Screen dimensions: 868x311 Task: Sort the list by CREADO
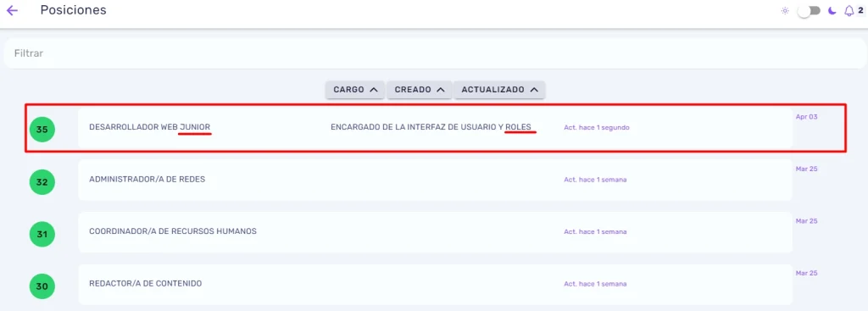coord(419,90)
